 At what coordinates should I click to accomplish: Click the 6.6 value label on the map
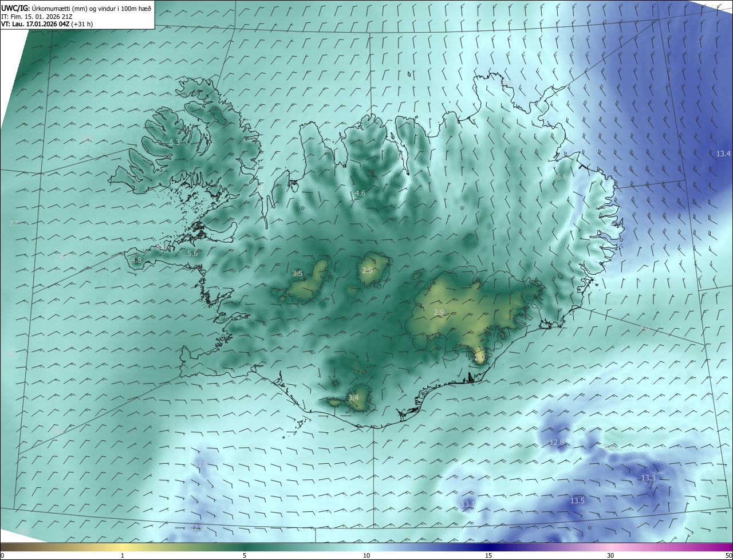(x=562, y=177)
